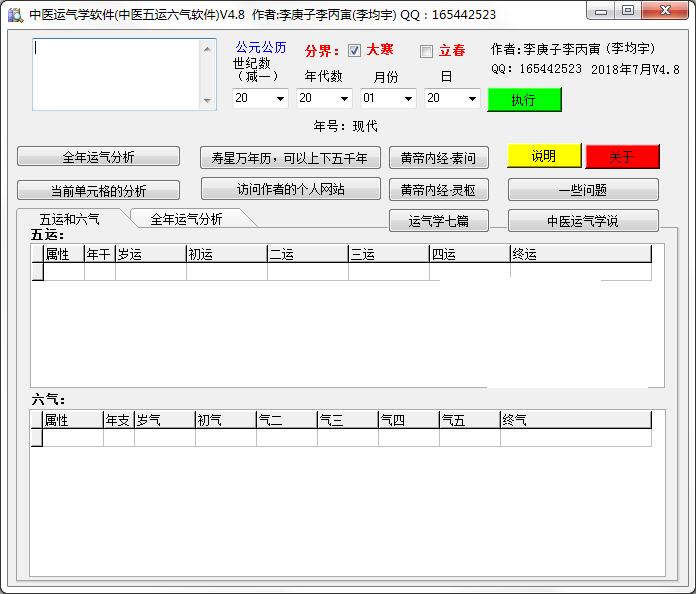Open 黄帝内经·灵枢 reference

(438, 190)
